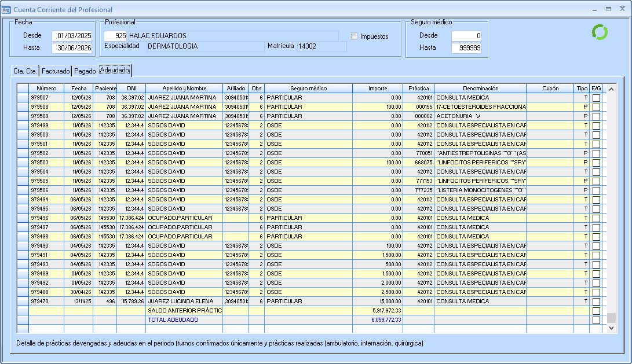Click the green refresh circular icon
The image size is (632, 364).
(x=600, y=32)
